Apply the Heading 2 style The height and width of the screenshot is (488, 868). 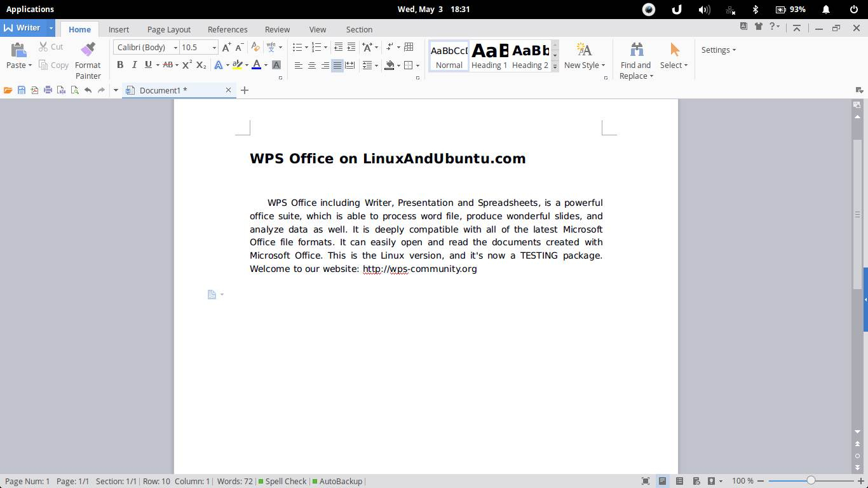pyautogui.click(x=530, y=55)
